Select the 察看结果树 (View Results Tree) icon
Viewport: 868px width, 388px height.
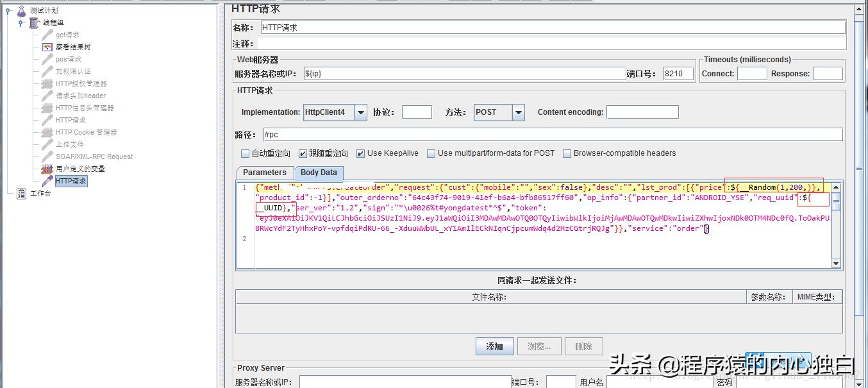point(46,46)
